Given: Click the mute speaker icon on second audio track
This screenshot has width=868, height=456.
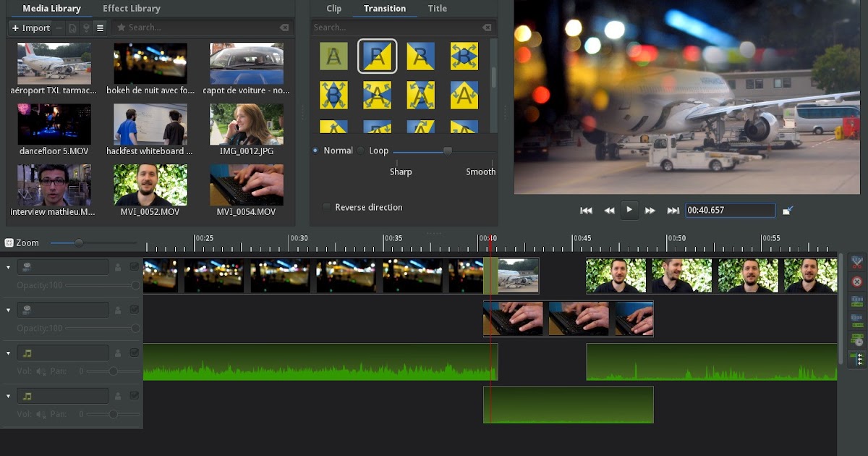Looking at the screenshot, I should pyautogui.click(x=41, y=414).
